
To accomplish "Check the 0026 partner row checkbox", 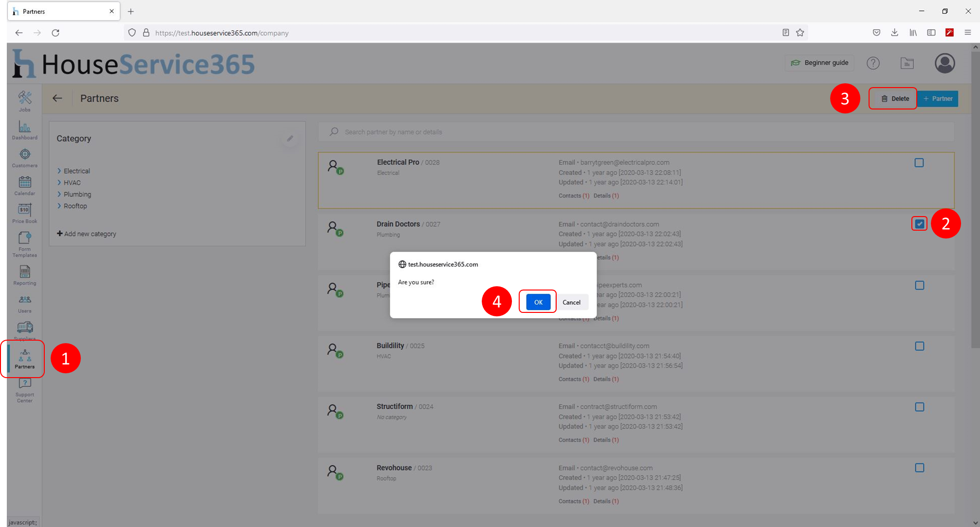I will click(x=919, y=285).
